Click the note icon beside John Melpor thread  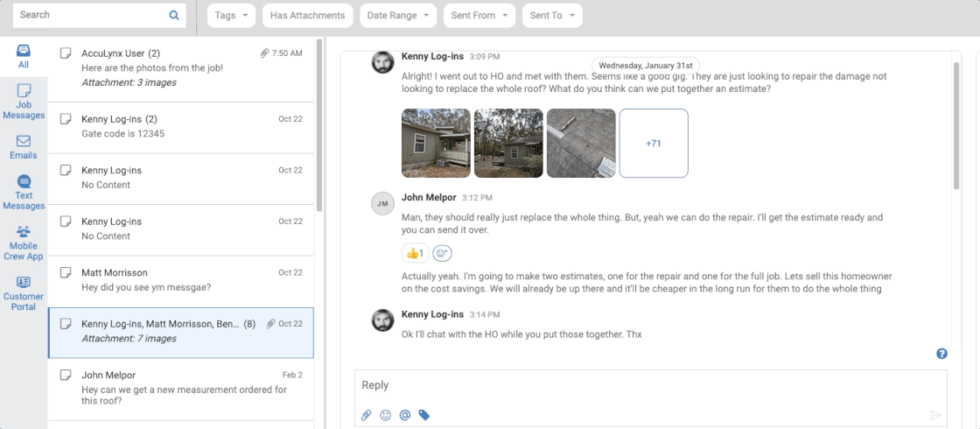pyautogui.click(x=65, y=376)
